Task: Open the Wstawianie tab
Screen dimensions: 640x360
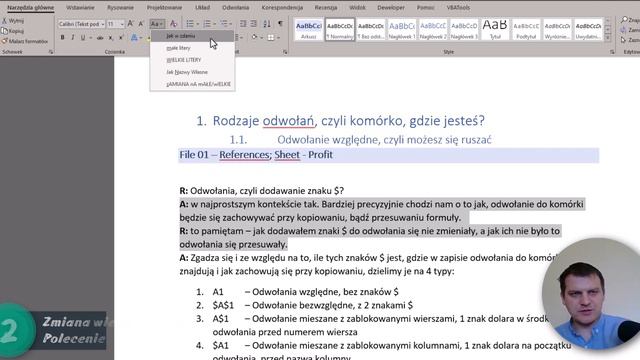Action: [80, 7]
